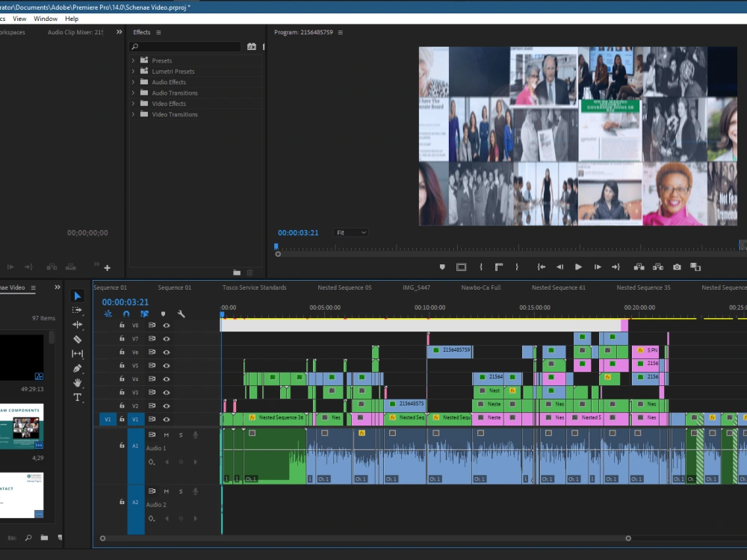
Task: Hide track V8 with eye icon
Action: 167,326
